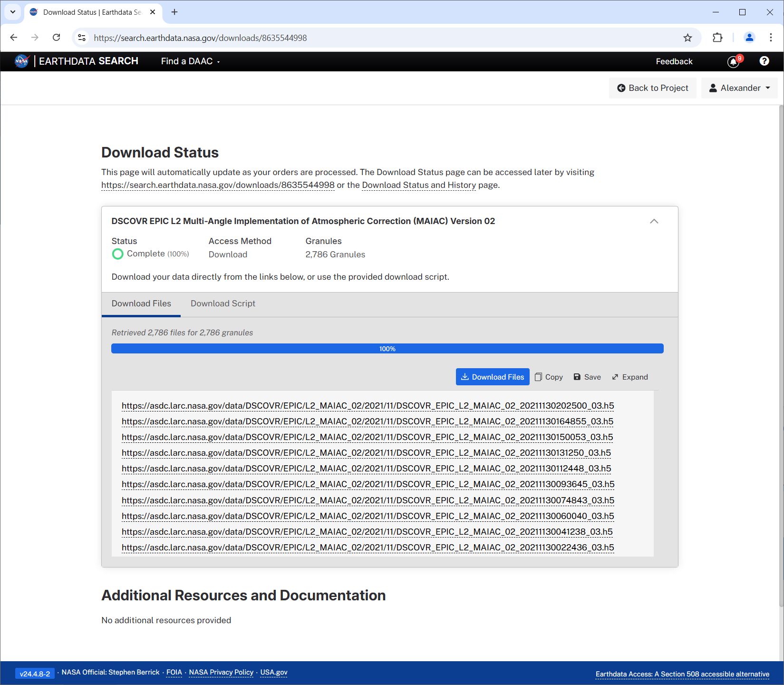Bookmark this page with the star icon
Viewport: 784px width, 685px height.
(687, 38)
